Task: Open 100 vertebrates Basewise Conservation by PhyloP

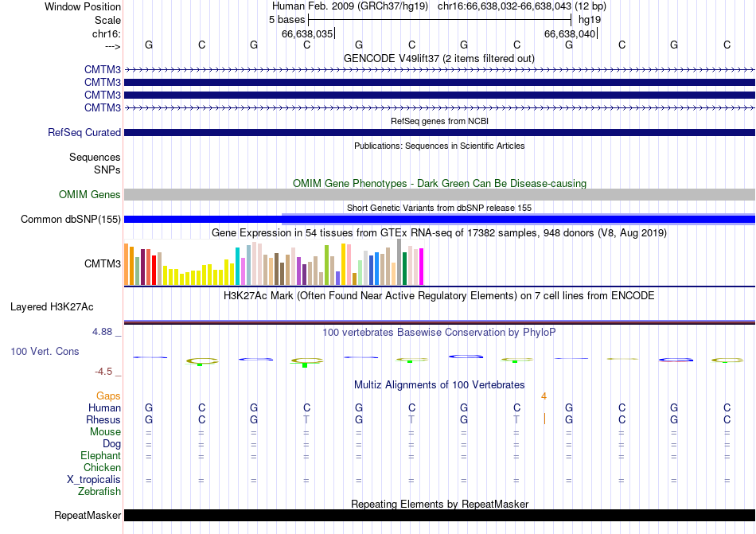Action: [x=439, y=332]
